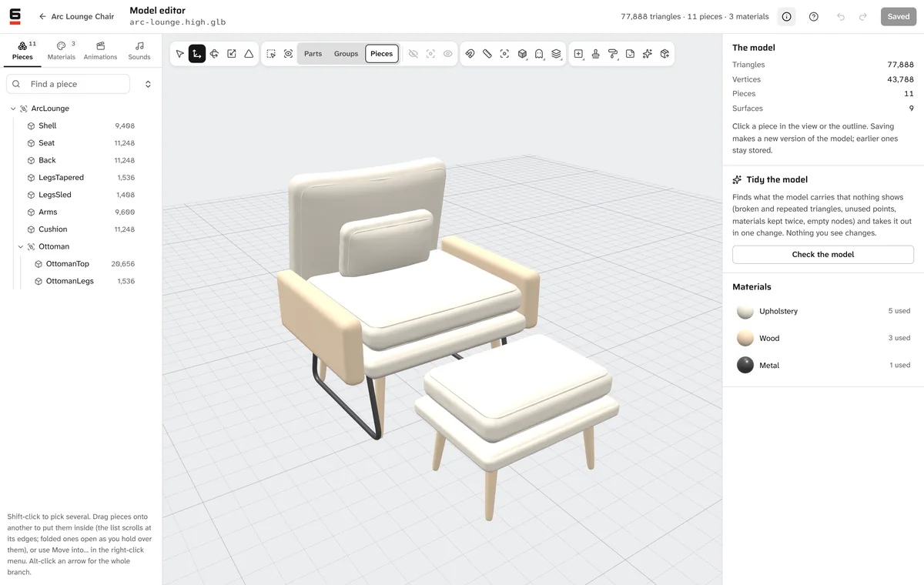Screen dimensions: 924x585
Task: Select the stamp tool
Action: tap(596, 54)
